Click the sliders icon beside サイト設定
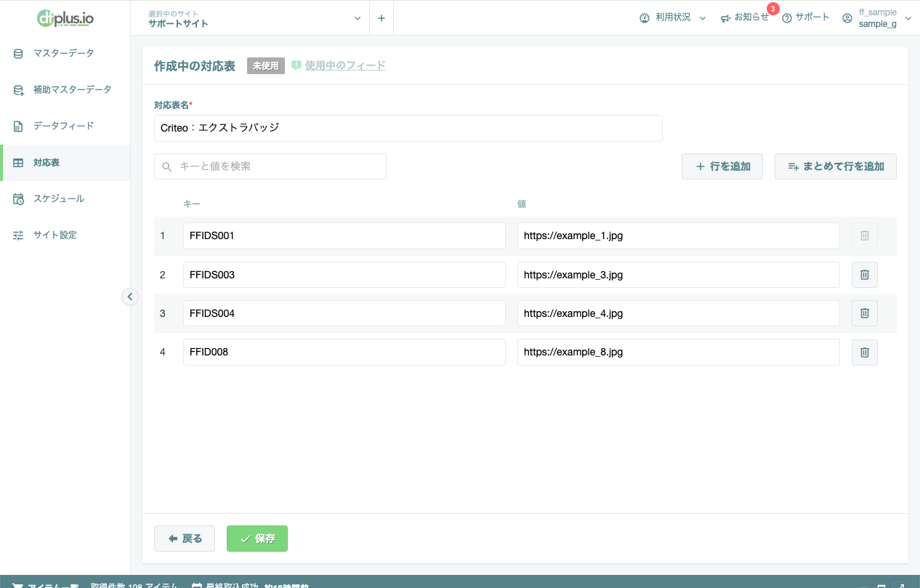The height and width of the screenshot is (588, 920). click(x=18, y=235)
